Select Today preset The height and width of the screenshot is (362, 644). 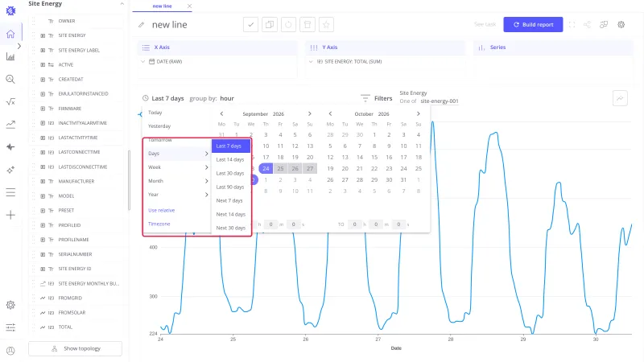click(155, 113)
